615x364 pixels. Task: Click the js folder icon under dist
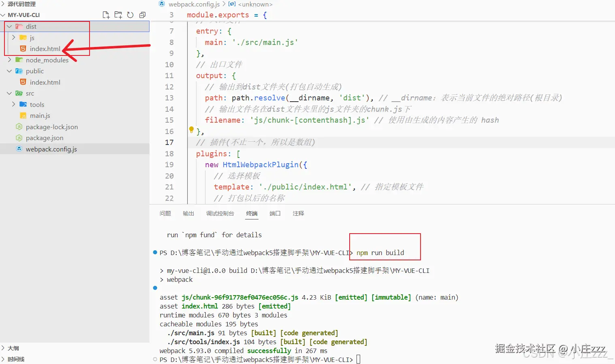point(23,38)
